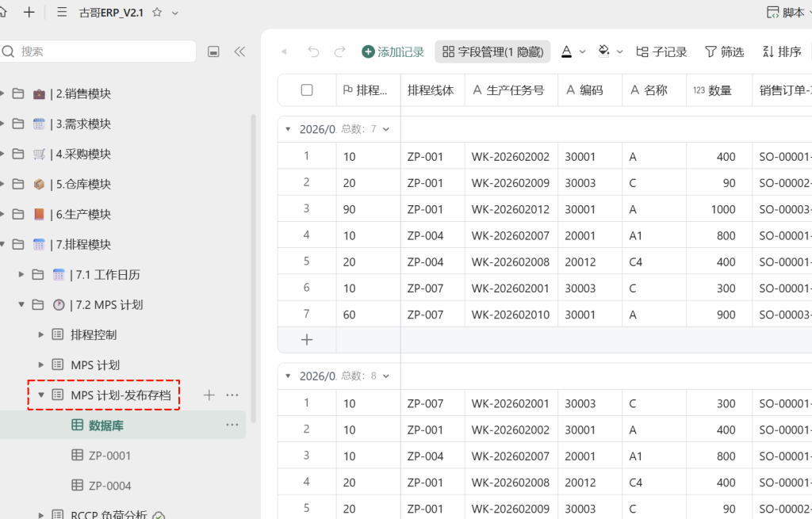Open more options beside MPS 计划-发布存档
The width and height of the screenshot is (812, 519).
(x=232, y=395)
